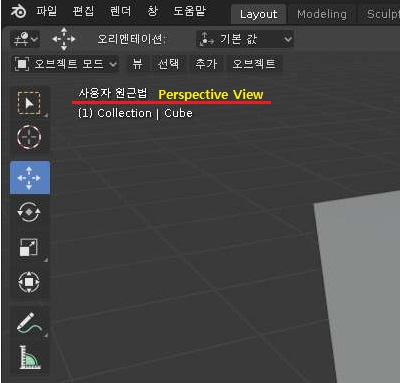
Task: Click the 사용자 원근법 viewport label
Action: tap(113, 93)
